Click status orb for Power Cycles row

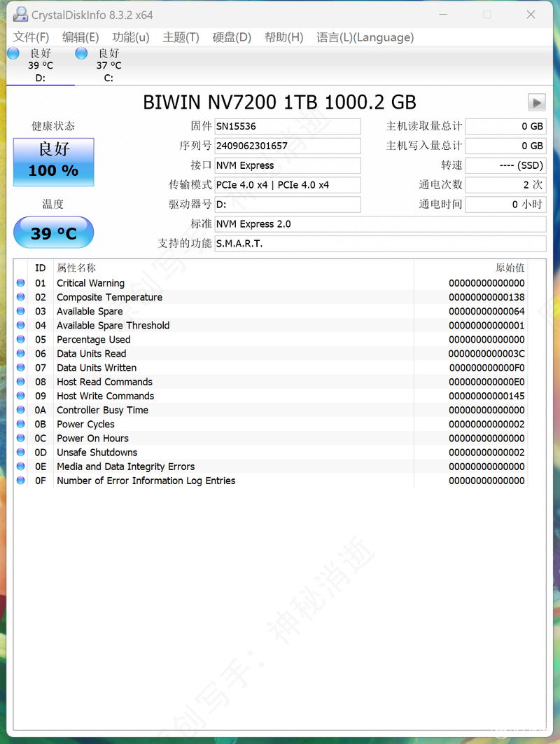[x=20, y=424]
